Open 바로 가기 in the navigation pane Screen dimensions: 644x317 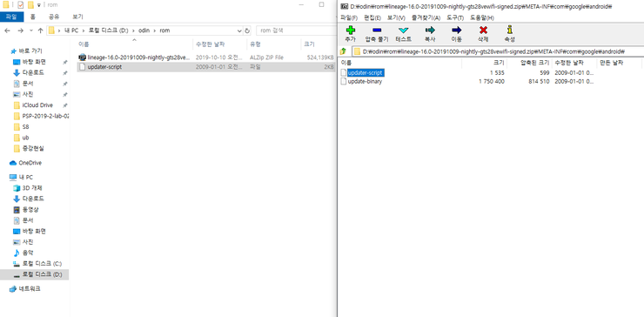click(x=30, y=51)
